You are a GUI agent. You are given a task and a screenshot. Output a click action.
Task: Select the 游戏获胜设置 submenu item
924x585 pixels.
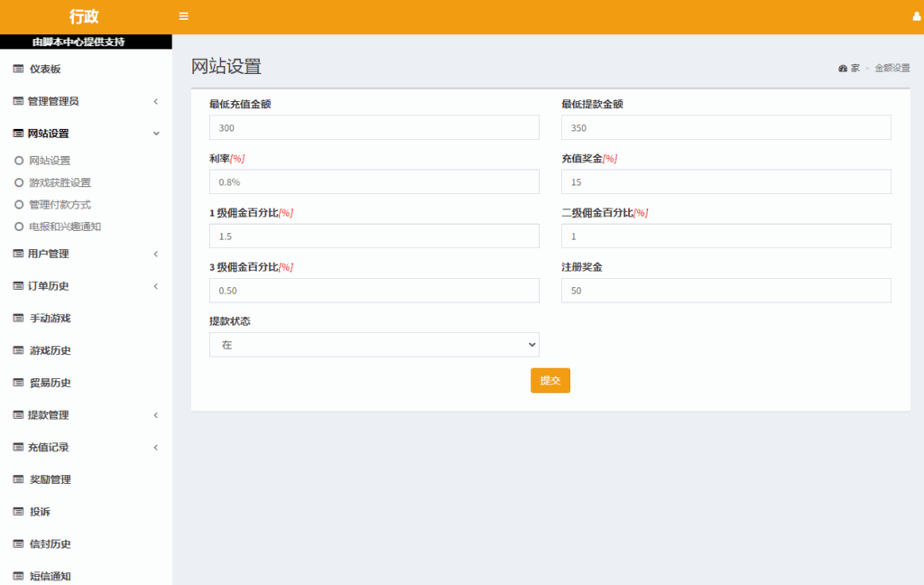[x=60, y=182]
